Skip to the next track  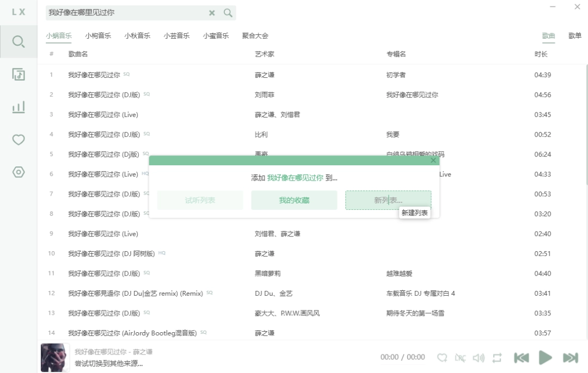pyautogui.click(x=570, y=357)
